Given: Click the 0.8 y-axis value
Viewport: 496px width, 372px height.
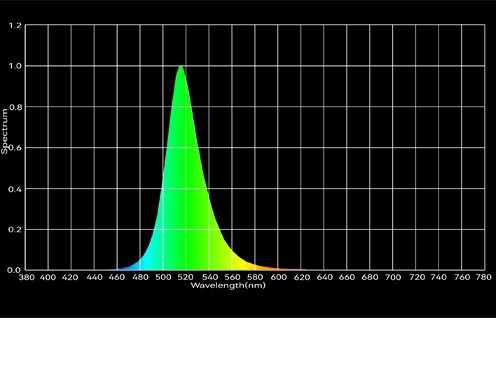Looking at the screenshot, I should click(16, 107).
